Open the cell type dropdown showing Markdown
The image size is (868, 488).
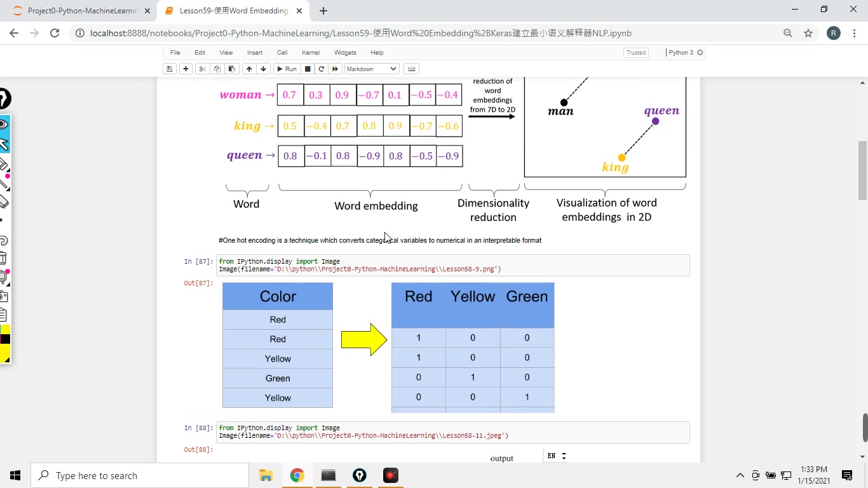pos(370,69)
